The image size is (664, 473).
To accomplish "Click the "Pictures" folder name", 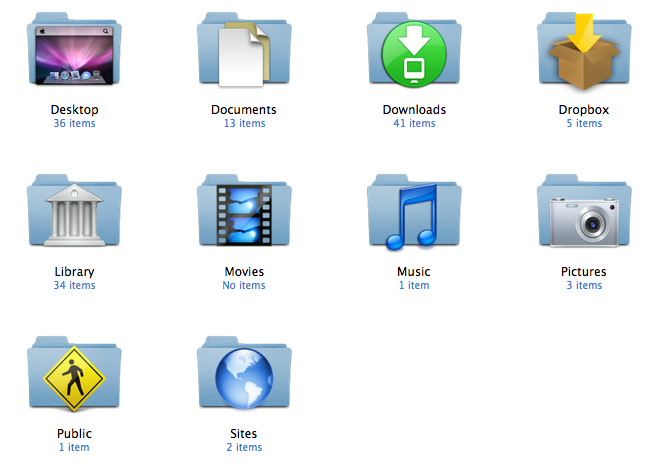I will (x=584, y=271).
